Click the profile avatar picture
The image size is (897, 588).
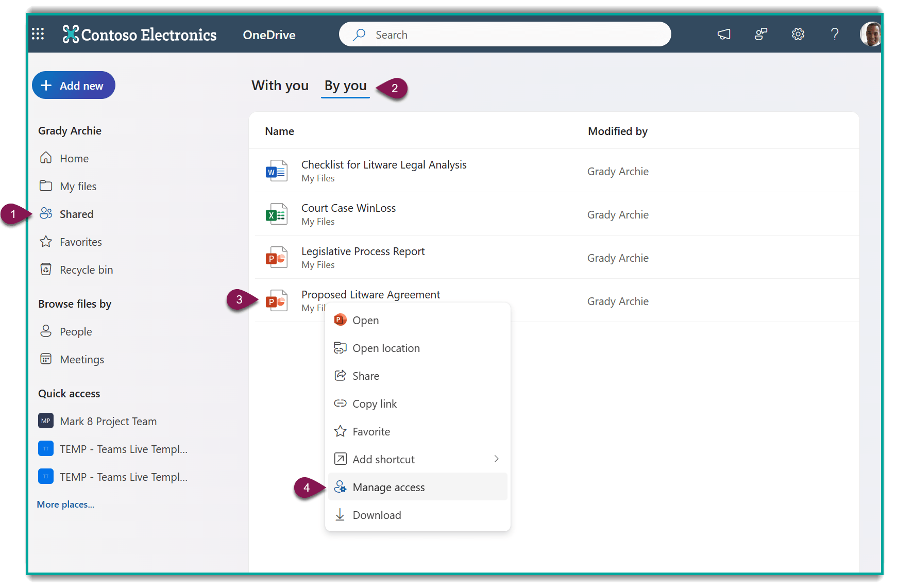coord(871,34)
